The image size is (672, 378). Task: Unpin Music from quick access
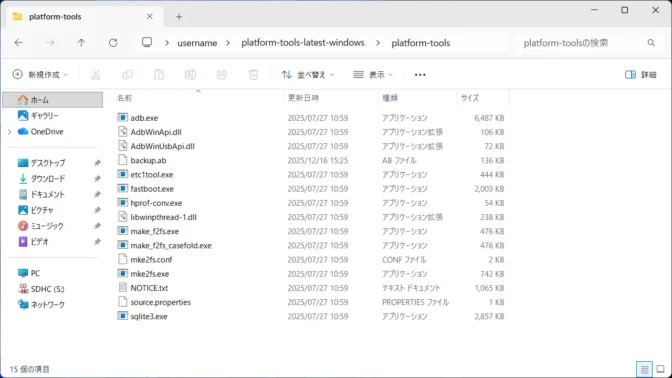[x=97, y=226]
